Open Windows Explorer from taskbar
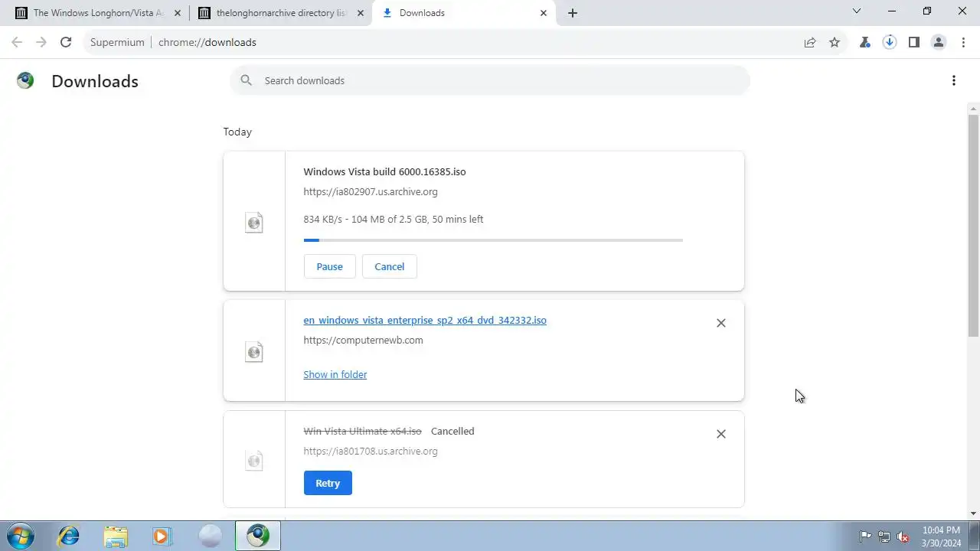980x551 pixels. coord(116,536)
